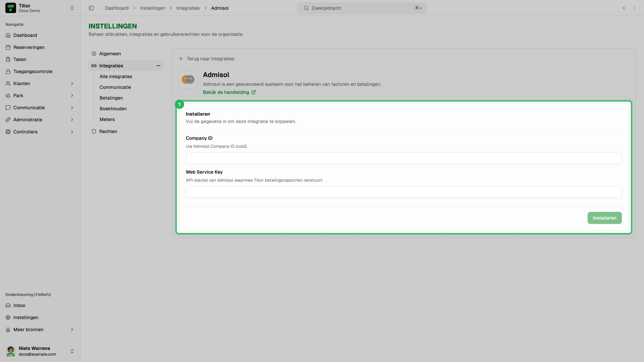This screenshot has width=644, height=362.
Task: Click the Park tree icon
Action: (8, 95)
